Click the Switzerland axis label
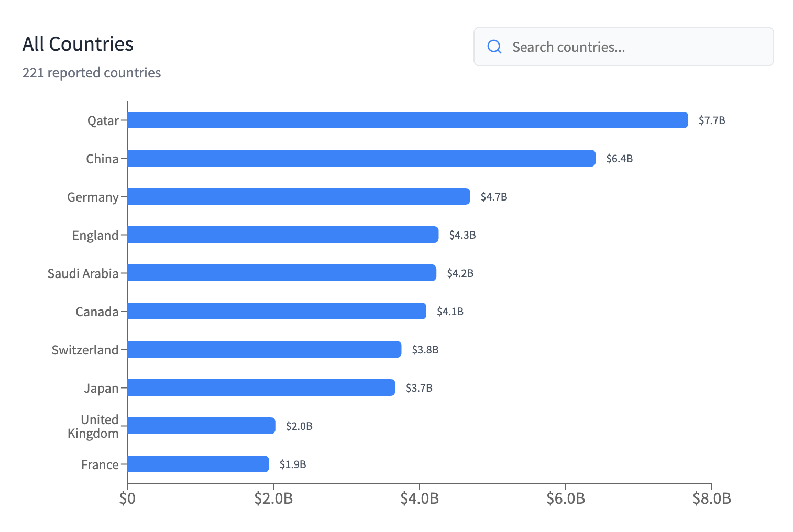This screenshot has height=532, width=793. click(85, 350)
